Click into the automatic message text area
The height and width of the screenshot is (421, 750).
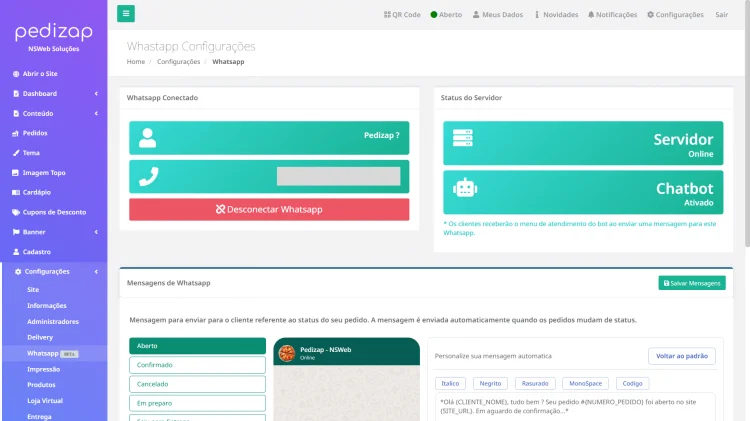[575, 406]
